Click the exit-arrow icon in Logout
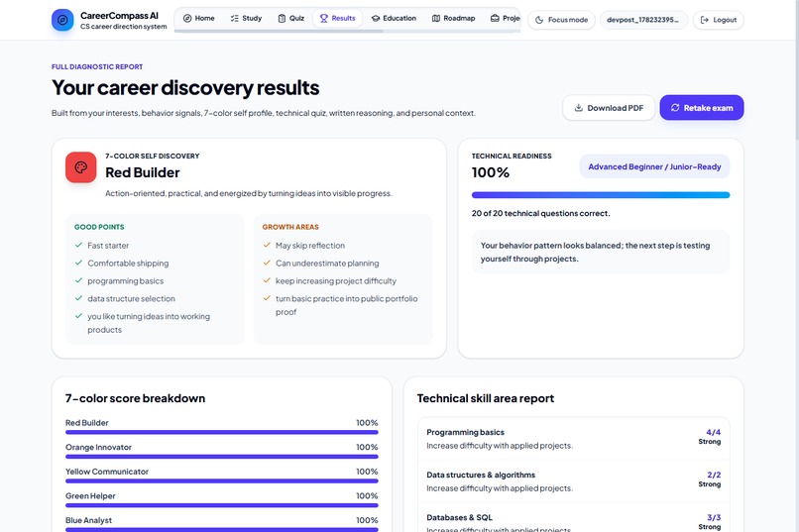The image size is (799, 532). click(705, 20)
